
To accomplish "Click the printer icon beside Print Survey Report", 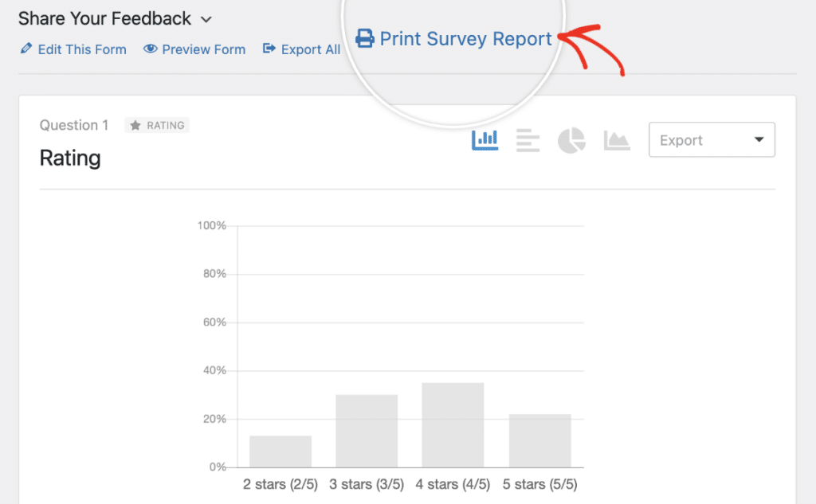I will 365,38.
